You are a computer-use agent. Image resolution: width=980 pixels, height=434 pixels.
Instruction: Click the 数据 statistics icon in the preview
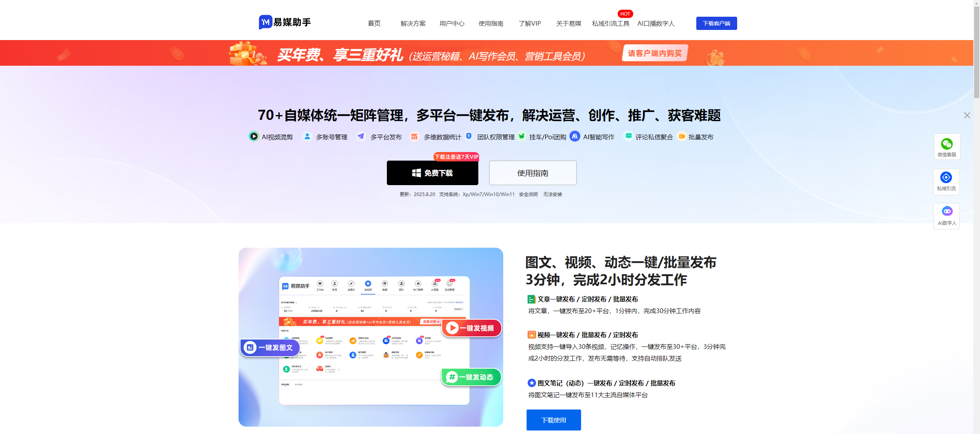[385, 284]
